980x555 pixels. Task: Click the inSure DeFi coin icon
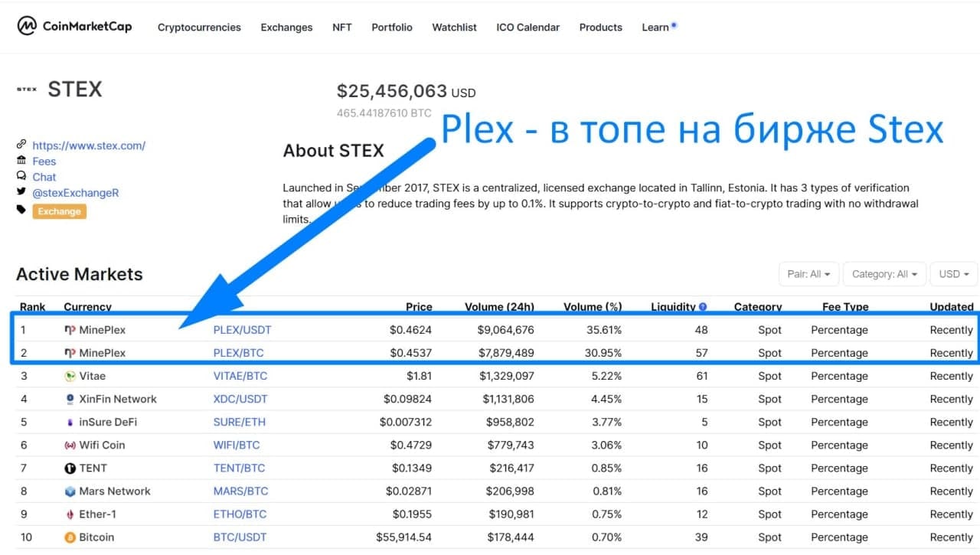click(x=71, y=422)
